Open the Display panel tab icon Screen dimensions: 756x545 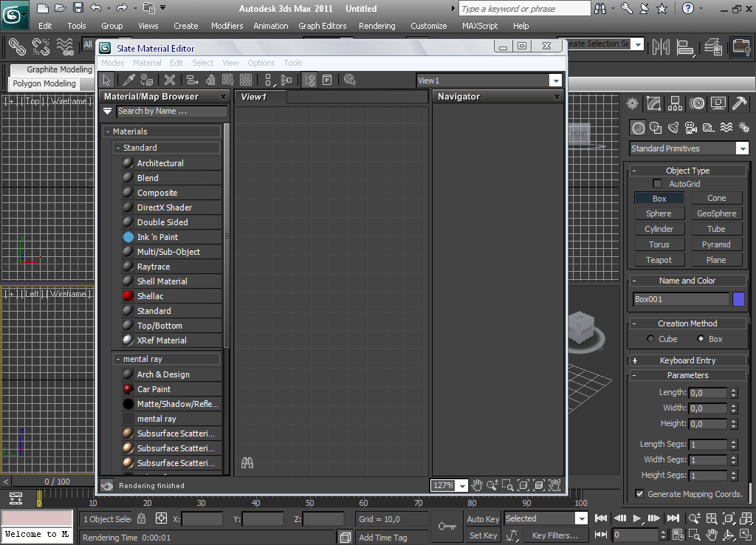tap(718, 103)
